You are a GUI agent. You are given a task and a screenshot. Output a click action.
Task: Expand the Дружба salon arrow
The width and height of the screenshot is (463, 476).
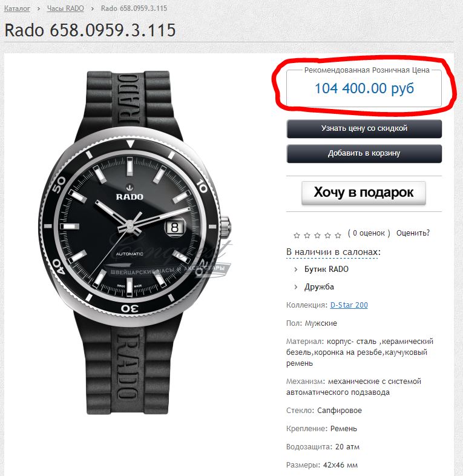point(296,287)
